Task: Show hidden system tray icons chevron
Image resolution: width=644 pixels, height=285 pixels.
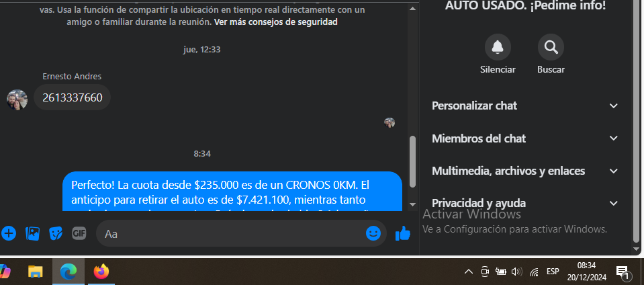Action: click(x=468, y=272)
